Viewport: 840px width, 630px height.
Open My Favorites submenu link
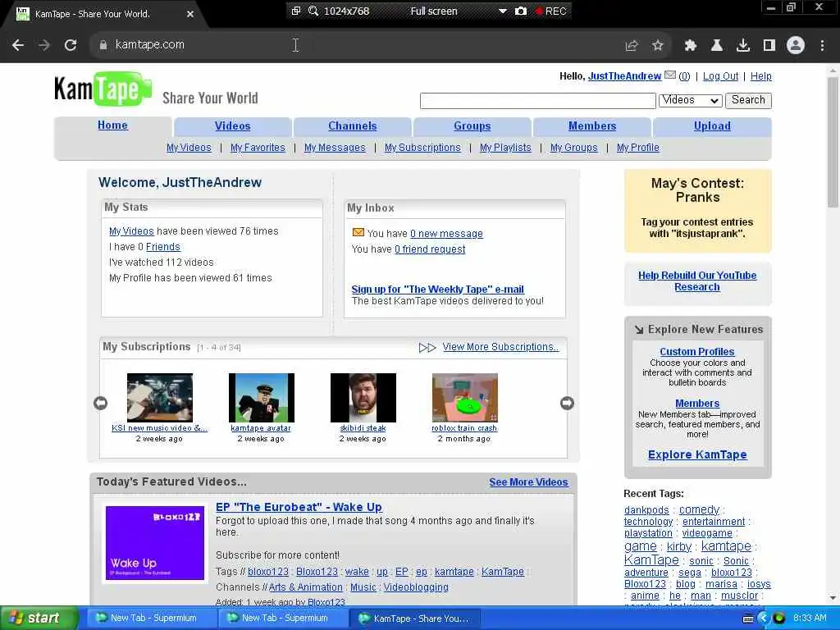[258, 148]
